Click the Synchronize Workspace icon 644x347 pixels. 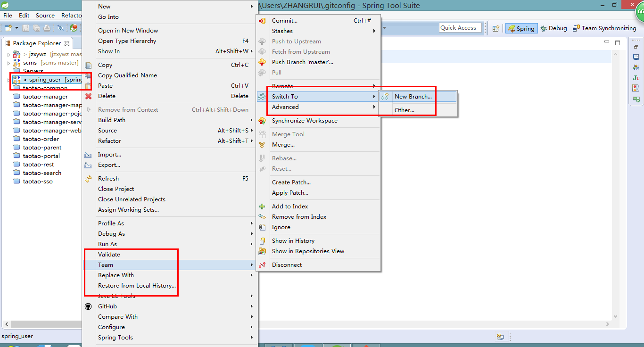point(263,121)
